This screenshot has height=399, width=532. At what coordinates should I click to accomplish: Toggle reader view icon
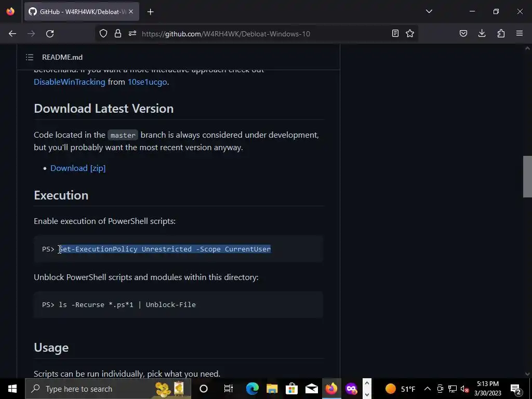click(395, 33)
